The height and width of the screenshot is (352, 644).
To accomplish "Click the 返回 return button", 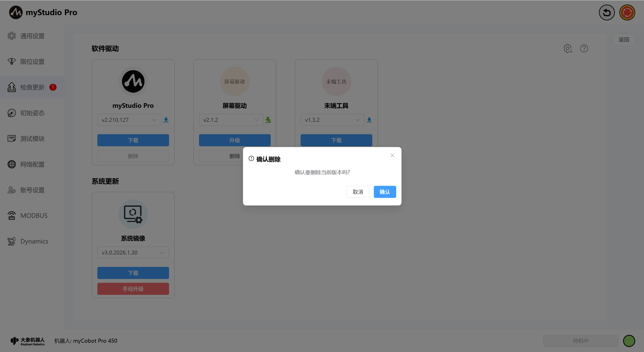I will tap(624, 40).
